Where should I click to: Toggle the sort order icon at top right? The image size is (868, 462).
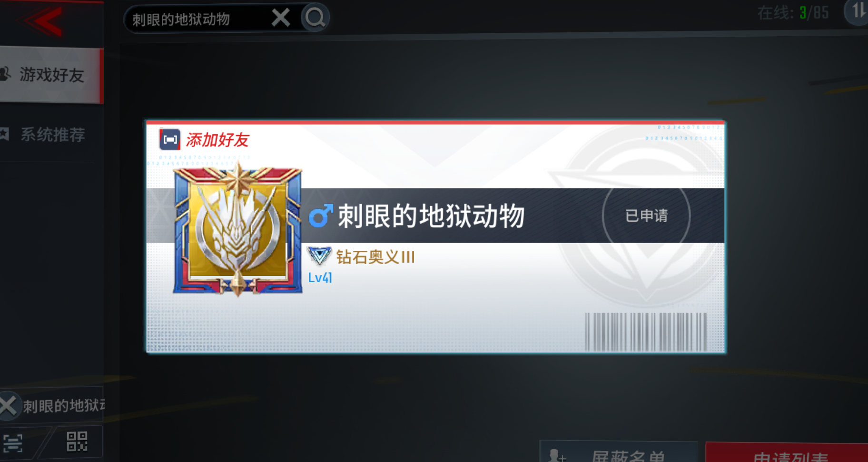point(858,11)
